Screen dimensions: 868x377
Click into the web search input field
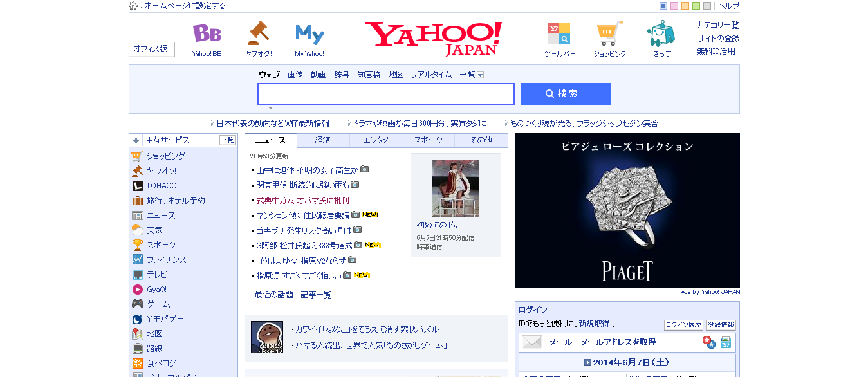pos(386,94)
